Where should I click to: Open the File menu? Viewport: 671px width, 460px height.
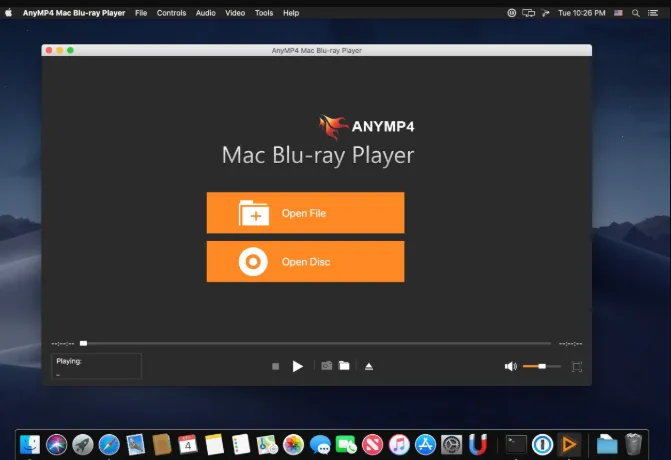pyautogui.click(x=141, y=13)
